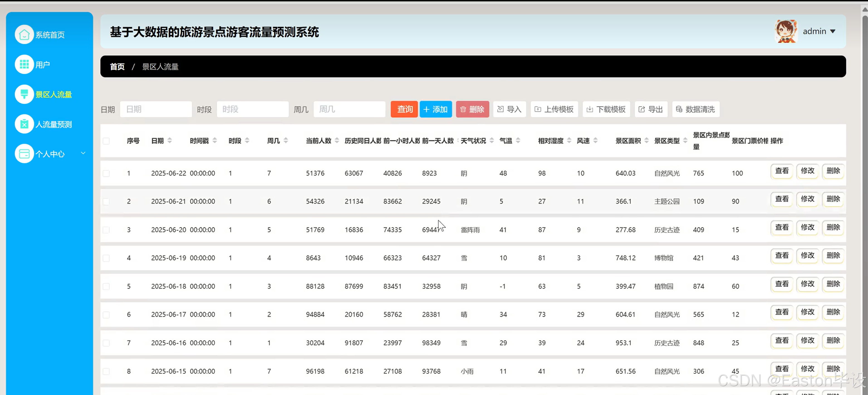868x395 pixels.
Task: Sort by the 景区类型 column arrows
Action: (685, 141)
